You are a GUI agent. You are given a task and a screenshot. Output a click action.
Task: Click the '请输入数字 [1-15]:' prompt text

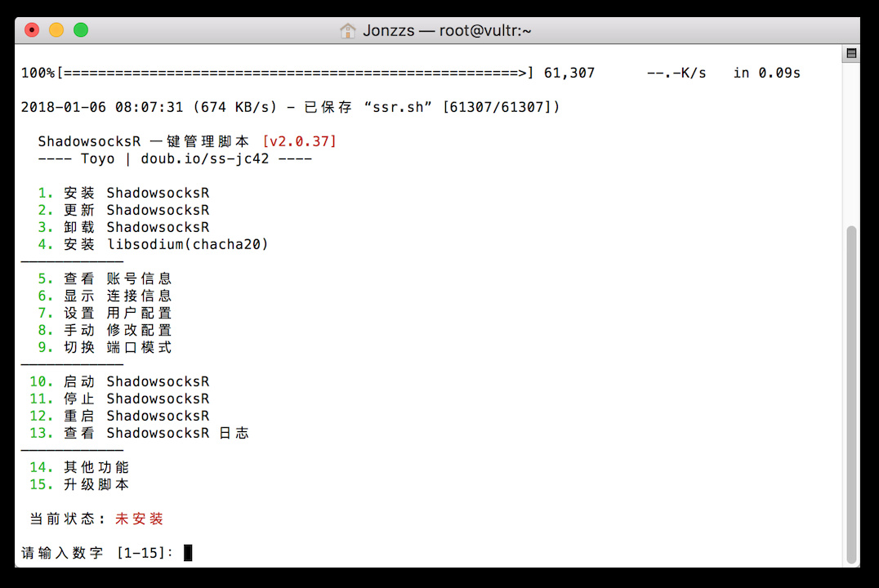coord(97,553)
